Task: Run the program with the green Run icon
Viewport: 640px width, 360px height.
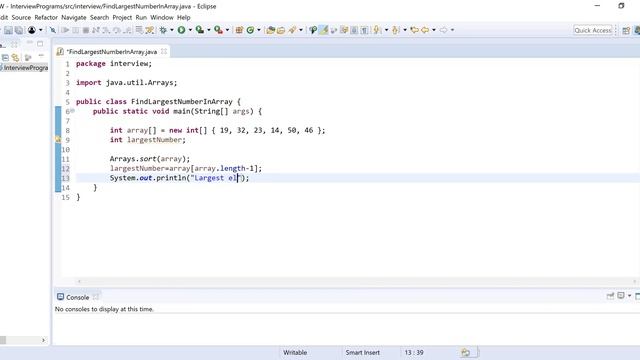Action: click(181, 30)
